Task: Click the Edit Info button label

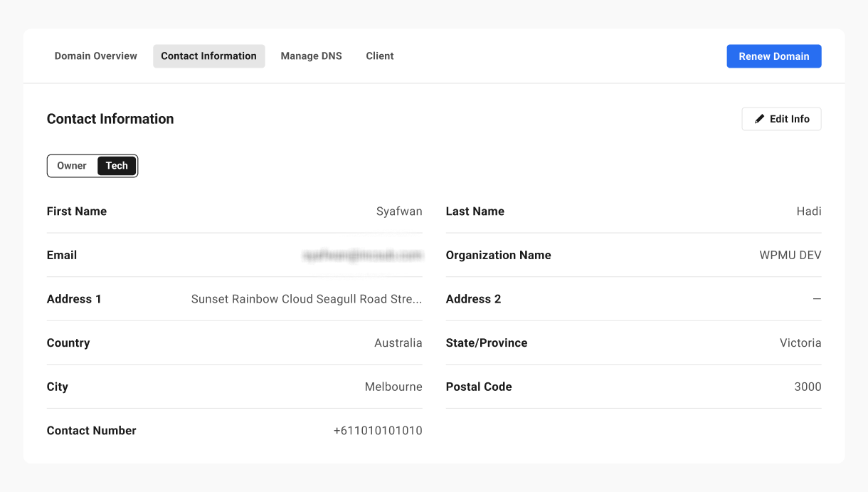Action: (x=789, y=119)
